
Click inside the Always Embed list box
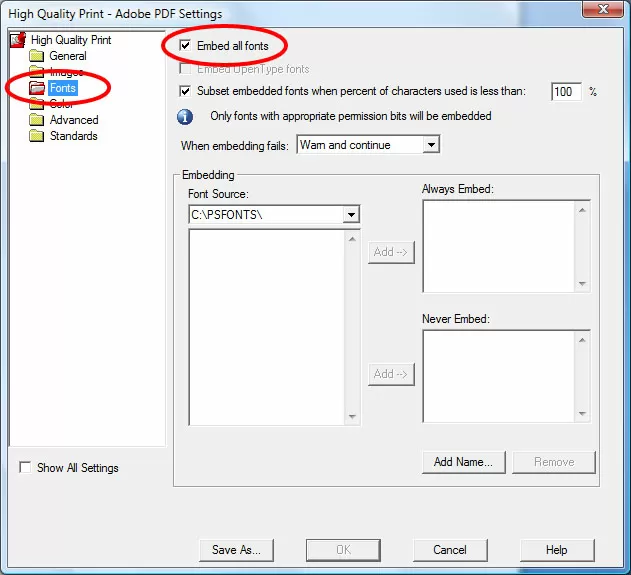[x=499, y=246]
